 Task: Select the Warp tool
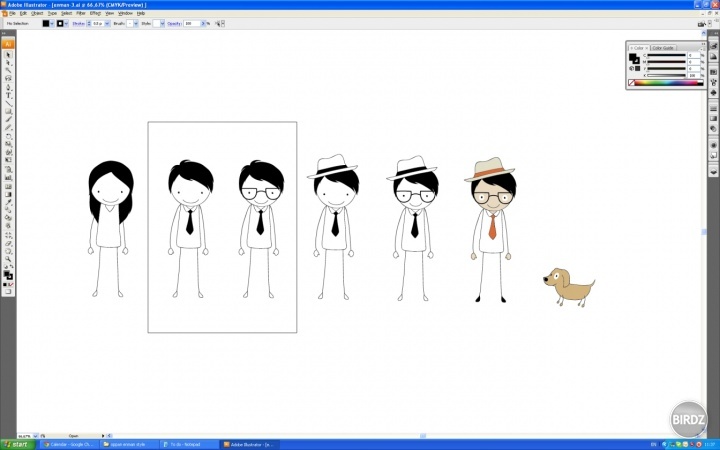pos(8,152)
